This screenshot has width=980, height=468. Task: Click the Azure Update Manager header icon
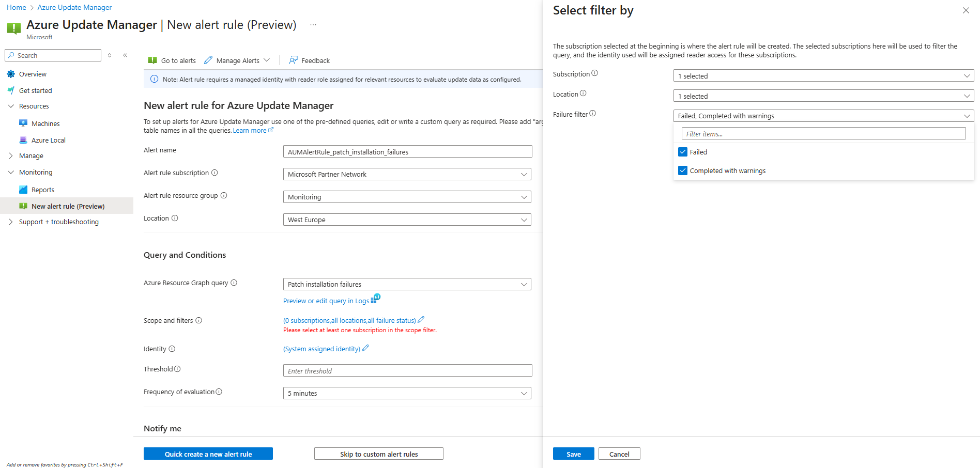pyautogui.click(x=14, y=28)
